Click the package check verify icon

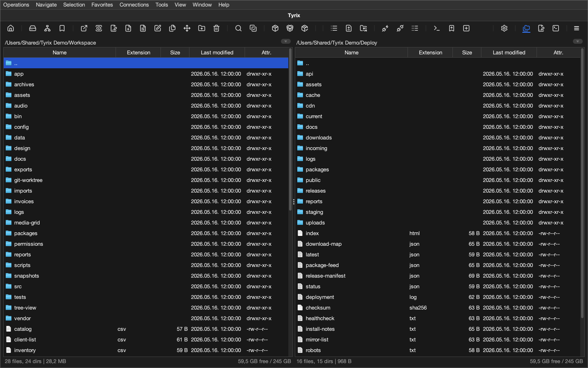point(305,28)
